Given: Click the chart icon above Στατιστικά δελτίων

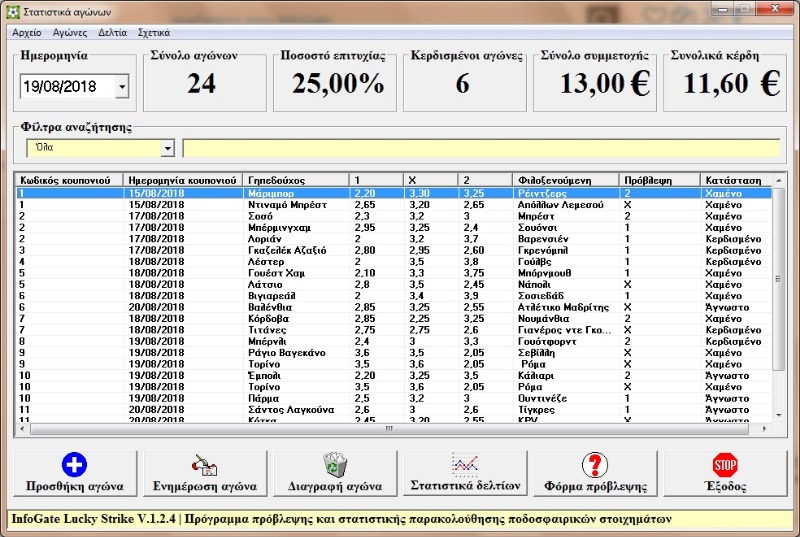Looking at the screenshot, I should pos(466,463).
